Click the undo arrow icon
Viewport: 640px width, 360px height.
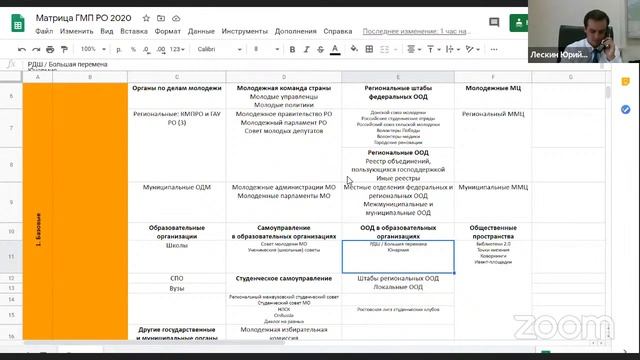pyautogui.click(x=22, y=49)
